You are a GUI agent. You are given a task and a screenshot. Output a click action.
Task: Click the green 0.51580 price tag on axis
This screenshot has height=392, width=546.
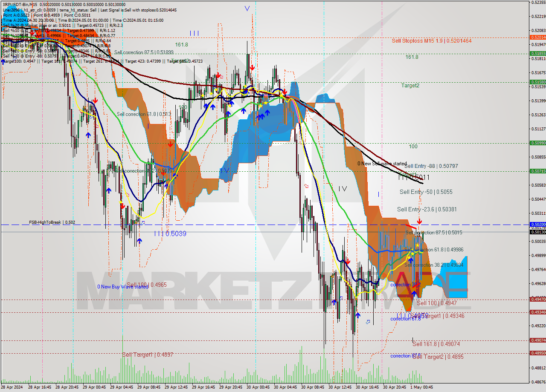537,82
